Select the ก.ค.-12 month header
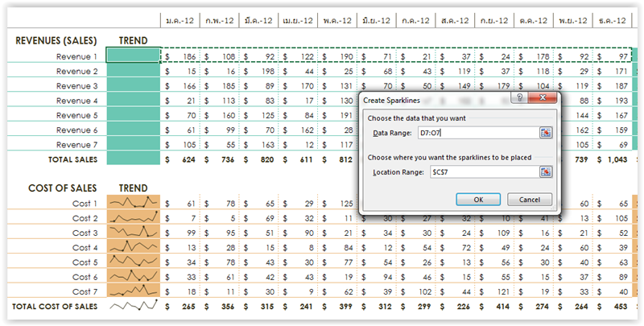Image resolution: width=644 pixels, height=326 pixels. [x=415, y=21]
